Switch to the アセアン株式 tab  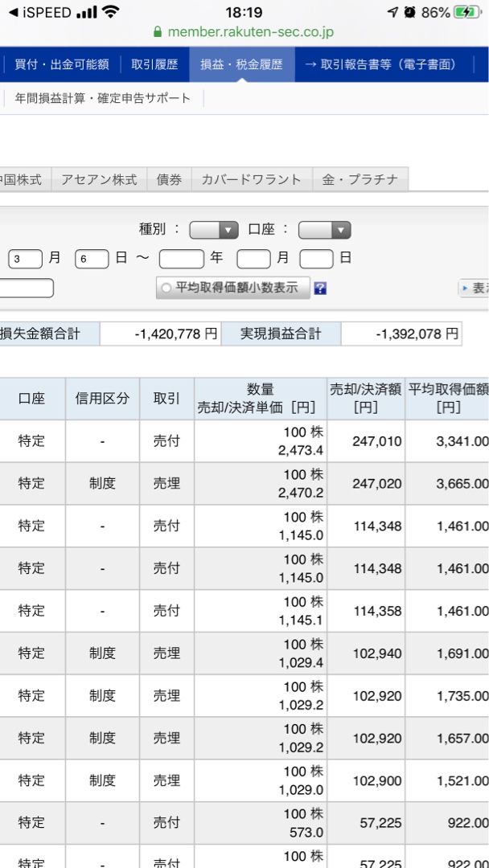click(x=99, y=180)
